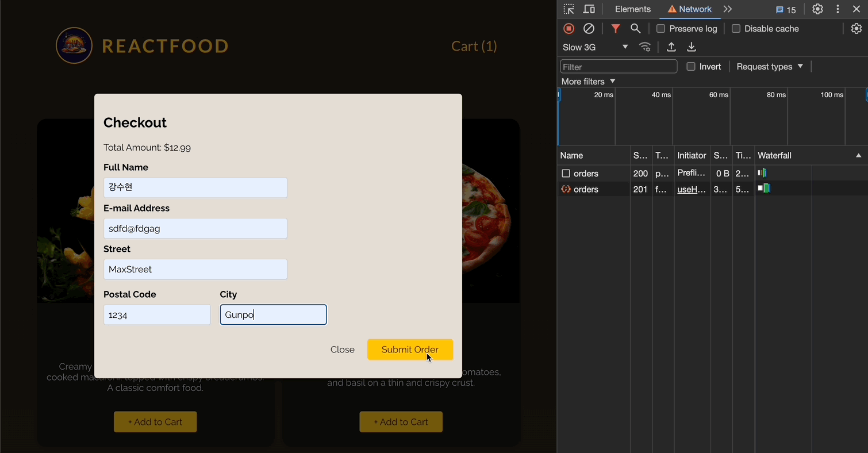Open Network panel settings gear

[857, 29]
